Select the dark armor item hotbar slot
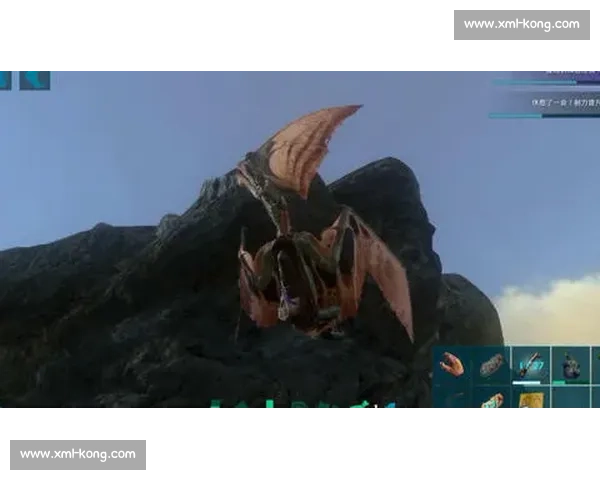Viewport: 600px width, 480px height. [x=571, y=365]
